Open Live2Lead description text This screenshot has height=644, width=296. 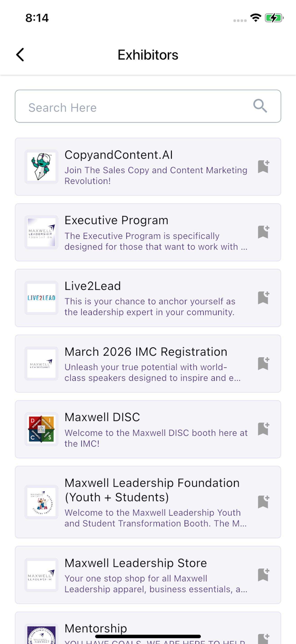click(x=150, y=307)
